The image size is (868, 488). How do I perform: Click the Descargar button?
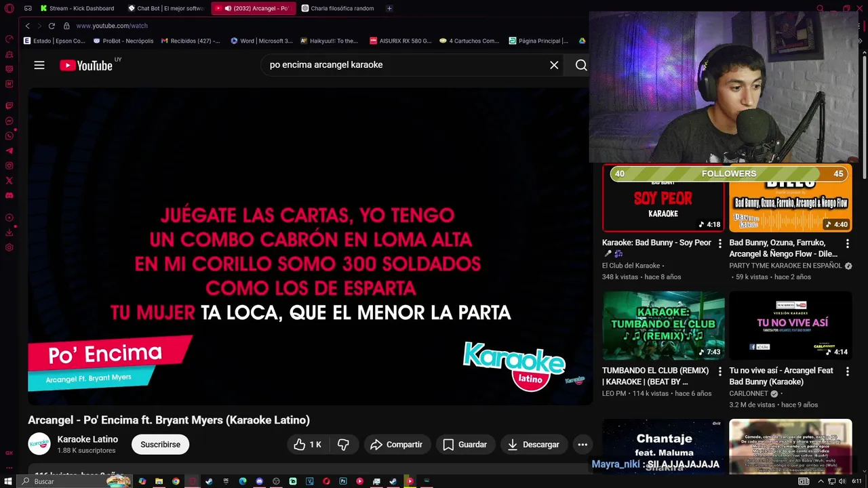534,445
